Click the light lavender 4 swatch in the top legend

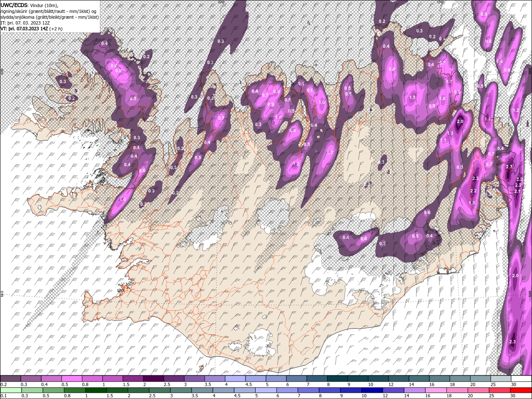tap(235, 379)
